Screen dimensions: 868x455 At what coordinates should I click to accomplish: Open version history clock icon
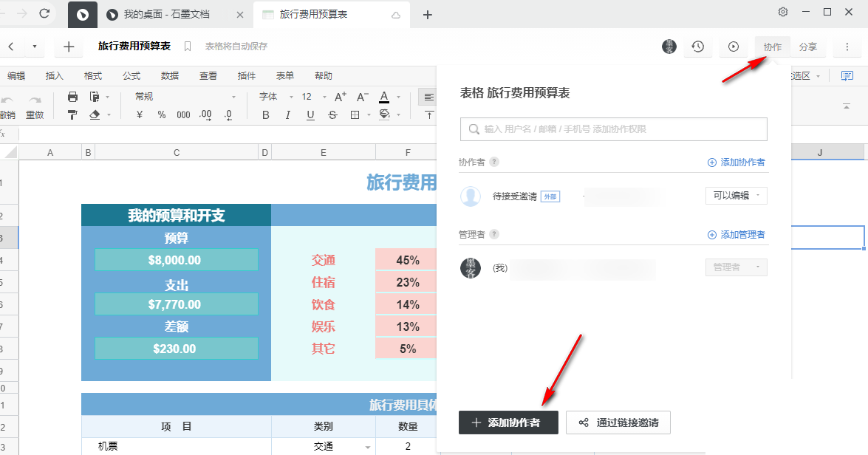tap(697, 47)
